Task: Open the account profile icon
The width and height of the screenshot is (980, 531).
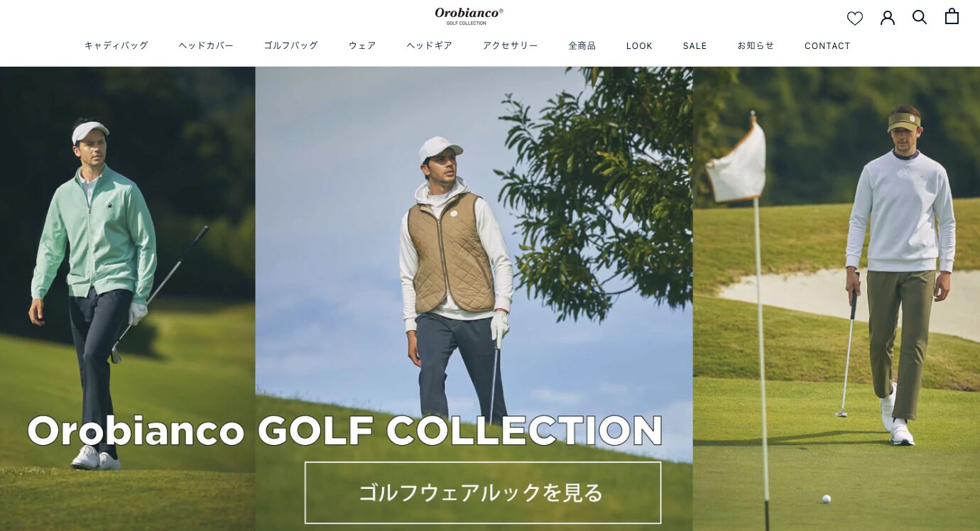Action: click(888, 18)
